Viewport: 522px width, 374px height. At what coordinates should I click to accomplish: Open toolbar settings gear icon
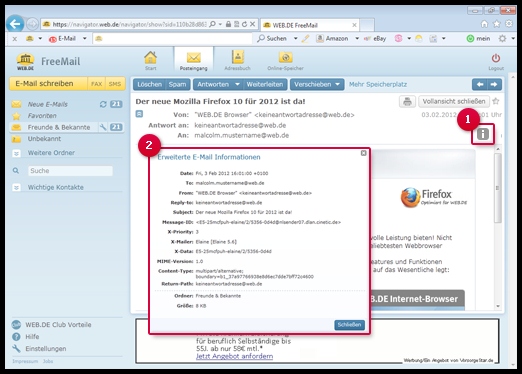click(502, 39)
